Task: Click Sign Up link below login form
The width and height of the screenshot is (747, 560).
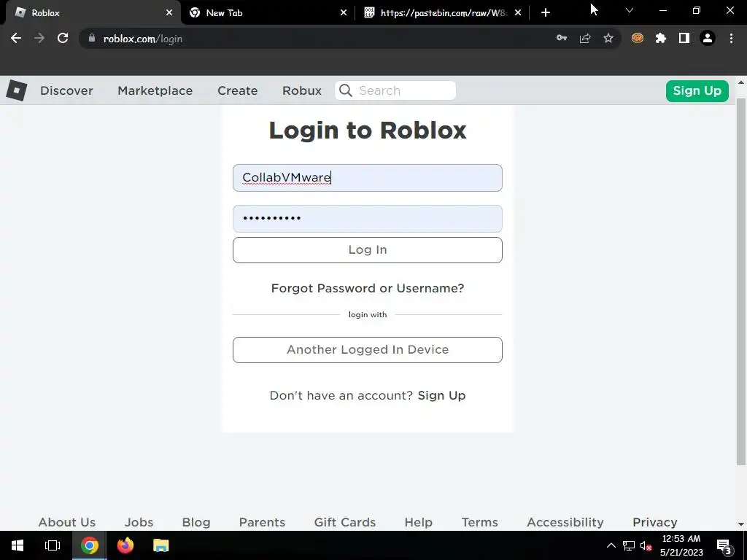Action: click(441, 396)
